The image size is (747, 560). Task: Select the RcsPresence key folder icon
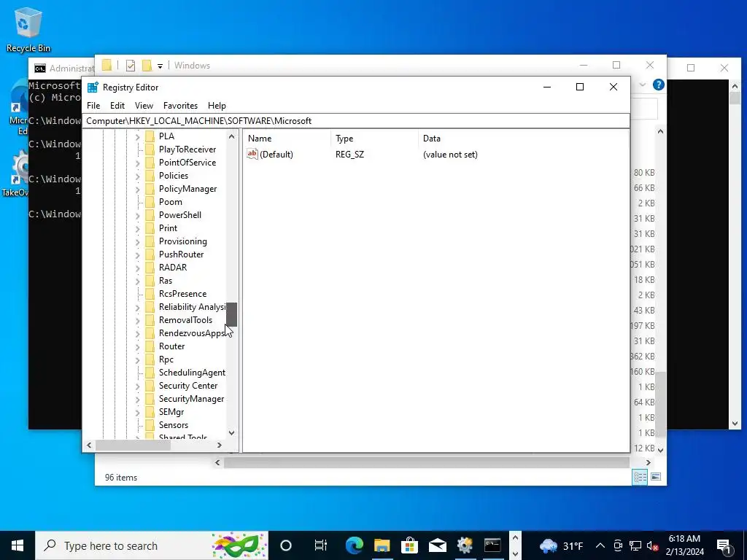tap(150, 294)
